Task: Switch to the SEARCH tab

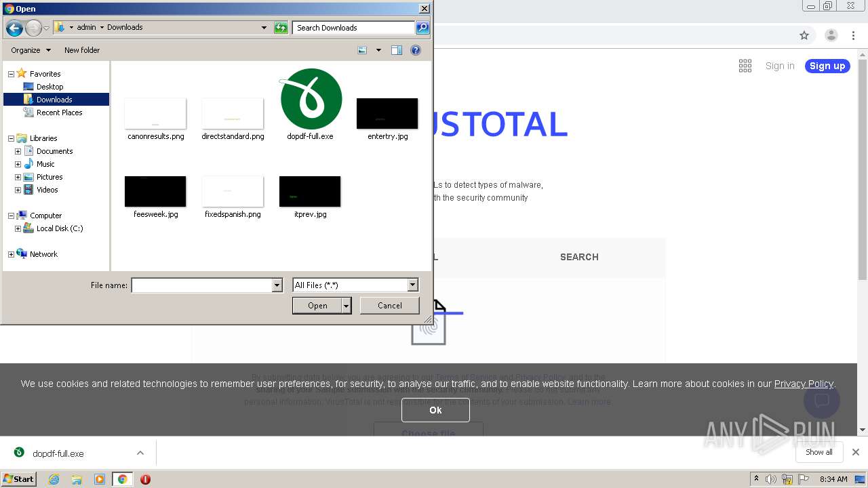Action: (579, 257)
